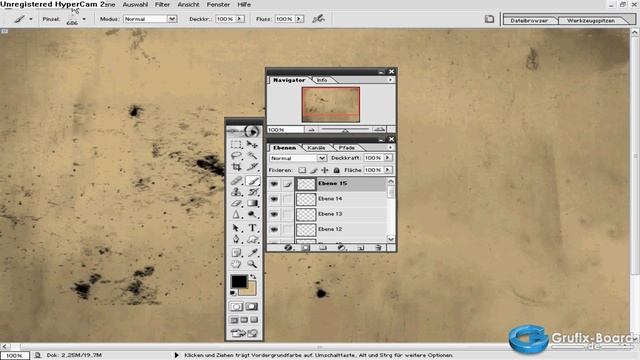Open Fläche fill arrow in Ebenen panel
This screenshot has width=640, height=360.
coord(388,170)
